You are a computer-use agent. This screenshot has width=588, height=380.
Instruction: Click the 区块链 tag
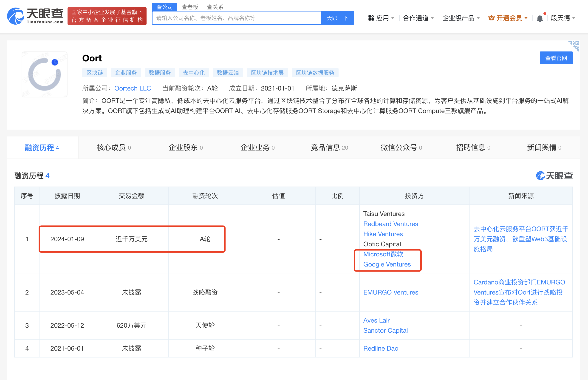point(94,73)
